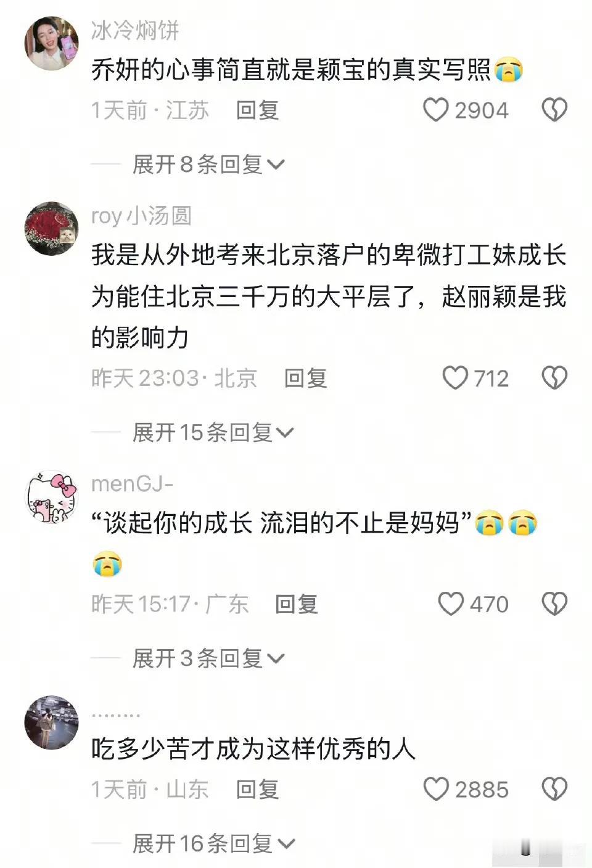Expand 展开16条回复 replies
This screenshot has width=592, height=868.
213,843
